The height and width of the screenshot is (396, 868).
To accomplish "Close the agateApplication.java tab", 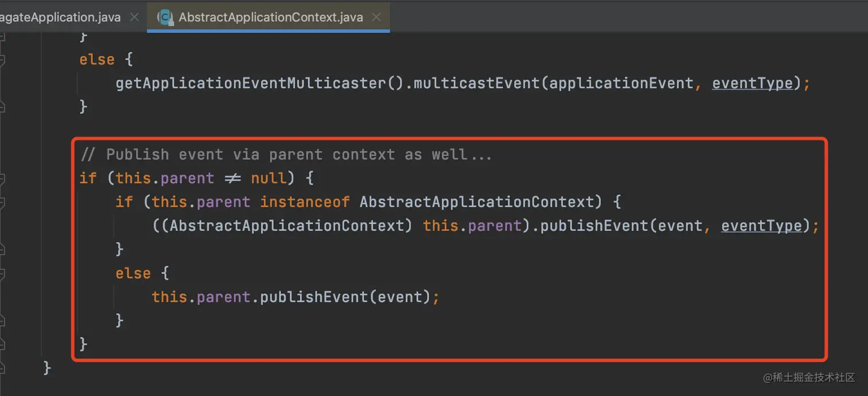I will [134, 17].
